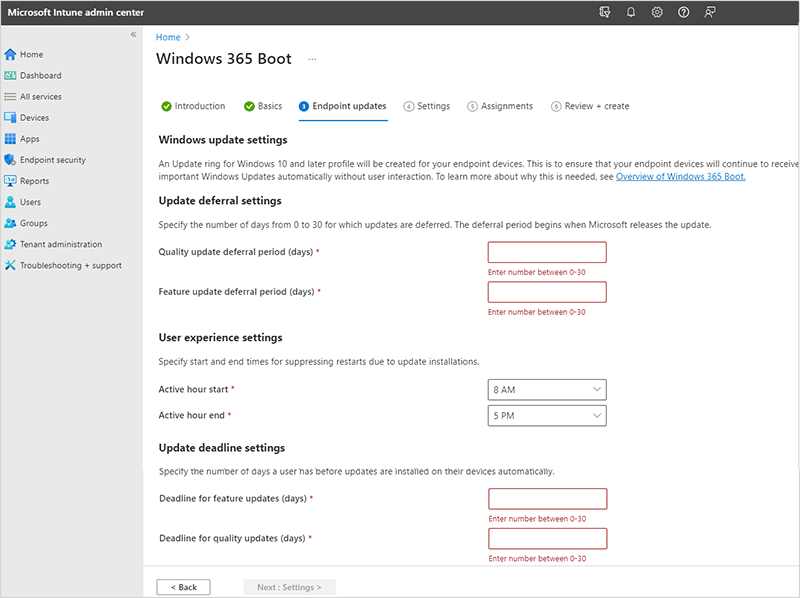This screenshot has width=800, height=598.
Task: Click the Groups icon in the sidebar
Action: point(10,223)
